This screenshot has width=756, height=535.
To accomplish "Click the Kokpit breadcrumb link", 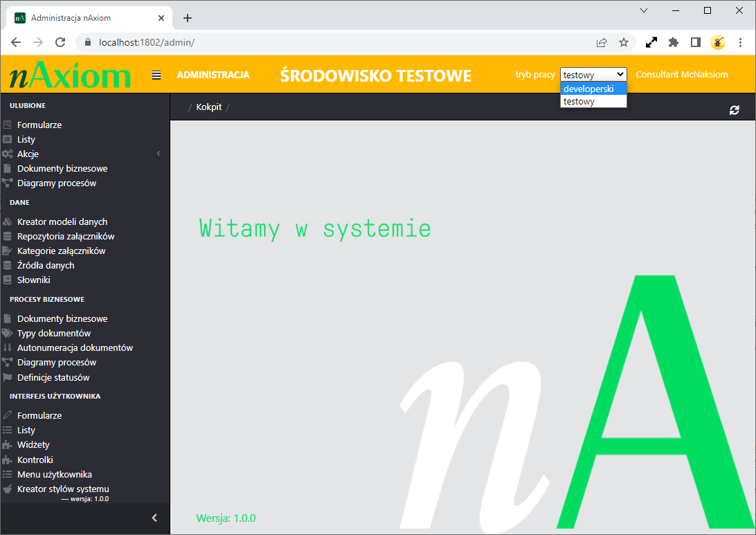I will (209, 107).
